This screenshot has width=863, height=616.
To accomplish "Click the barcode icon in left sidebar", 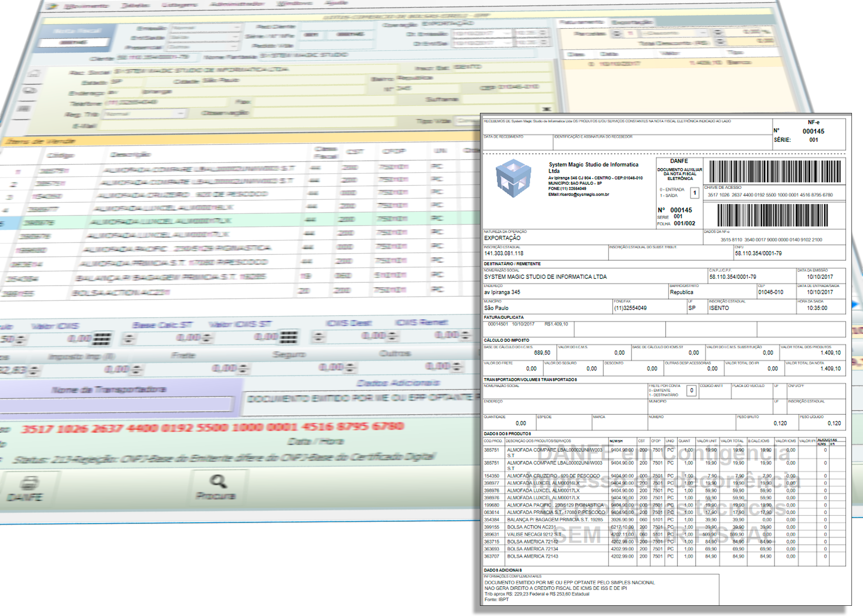I will tap(24, 109).
